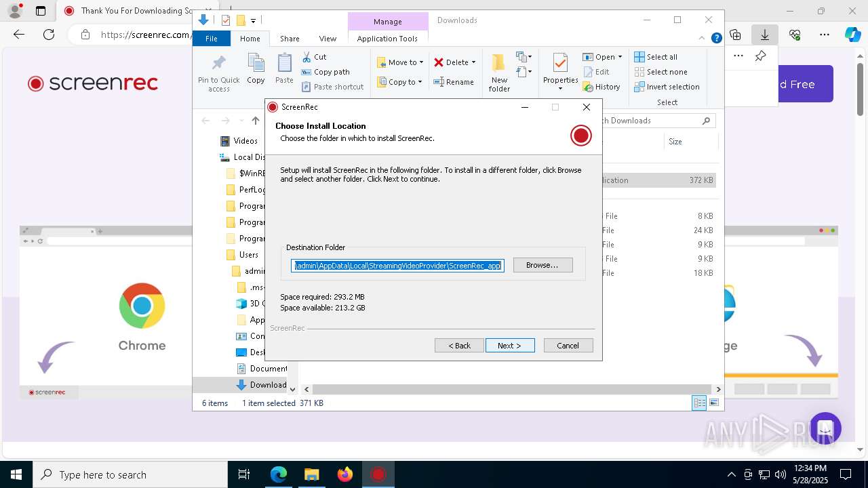Open the Edge tab actions menu
This screenshot has width=868, height=488.
tap(41, 11)
